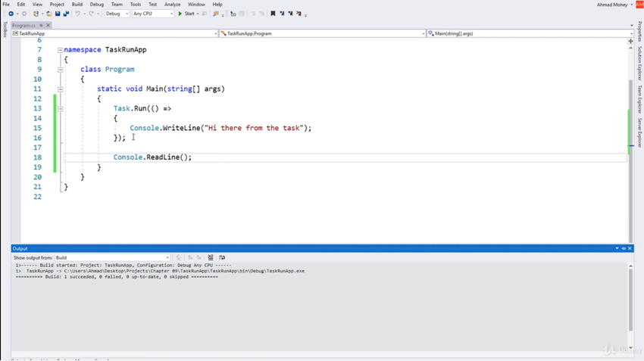This screenshot has width=644, height=361.
Task: Click the Navigate Forward toolbar icon
Action: pyautogui.click(x=23, y=14)
